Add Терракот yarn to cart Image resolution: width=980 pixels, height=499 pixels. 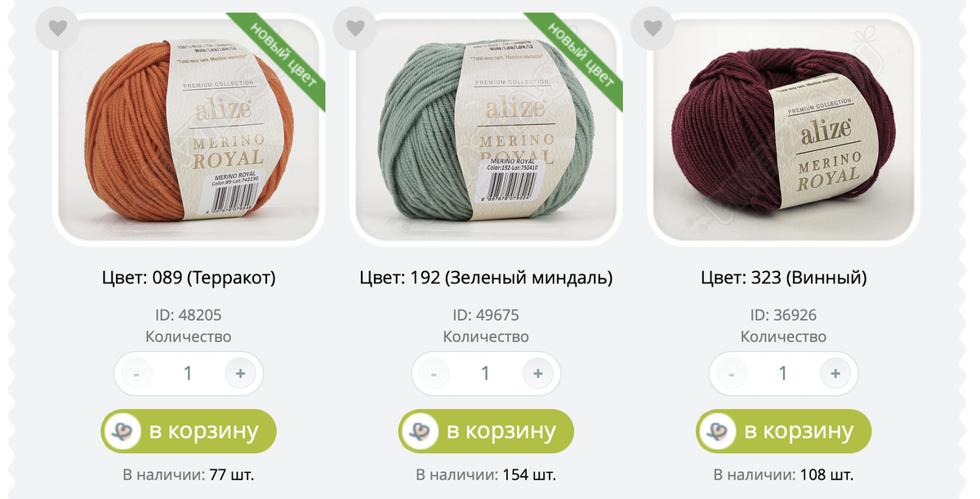point(189,431)
